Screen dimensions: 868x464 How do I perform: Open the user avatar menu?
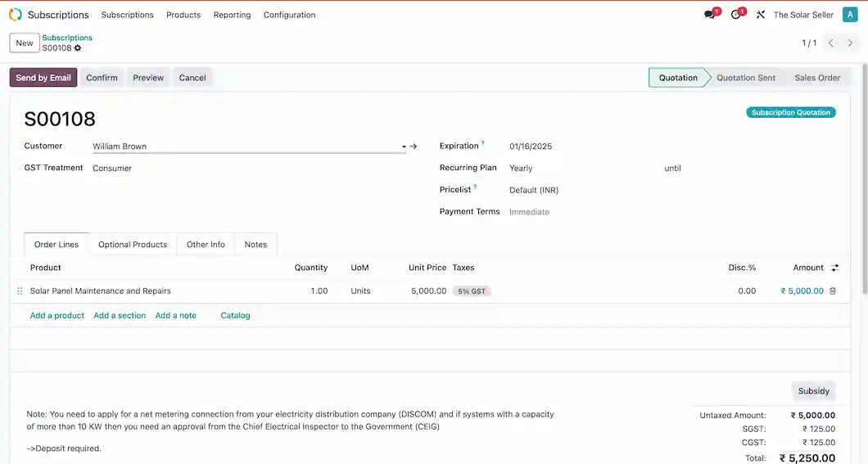pos(850,15)
